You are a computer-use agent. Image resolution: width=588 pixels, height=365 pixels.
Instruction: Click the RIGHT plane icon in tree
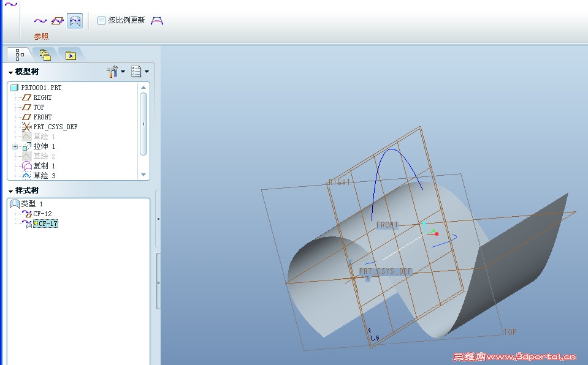(x=26, y=97)
